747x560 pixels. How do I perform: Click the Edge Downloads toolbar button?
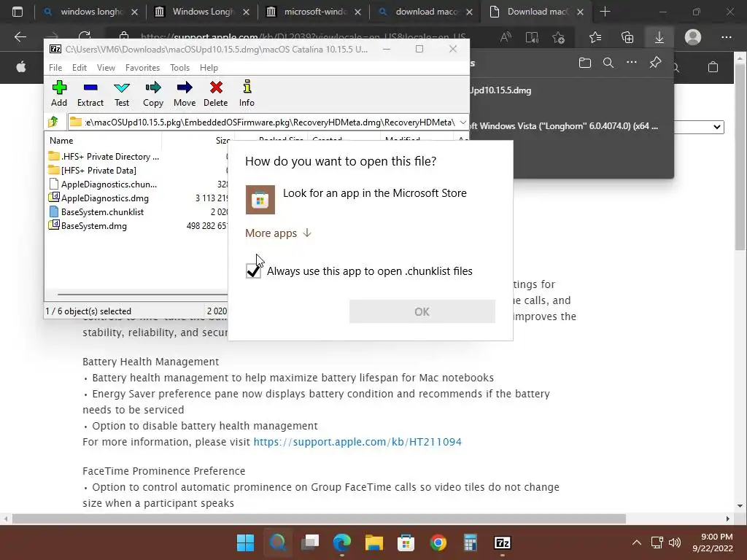click(659, 37)
